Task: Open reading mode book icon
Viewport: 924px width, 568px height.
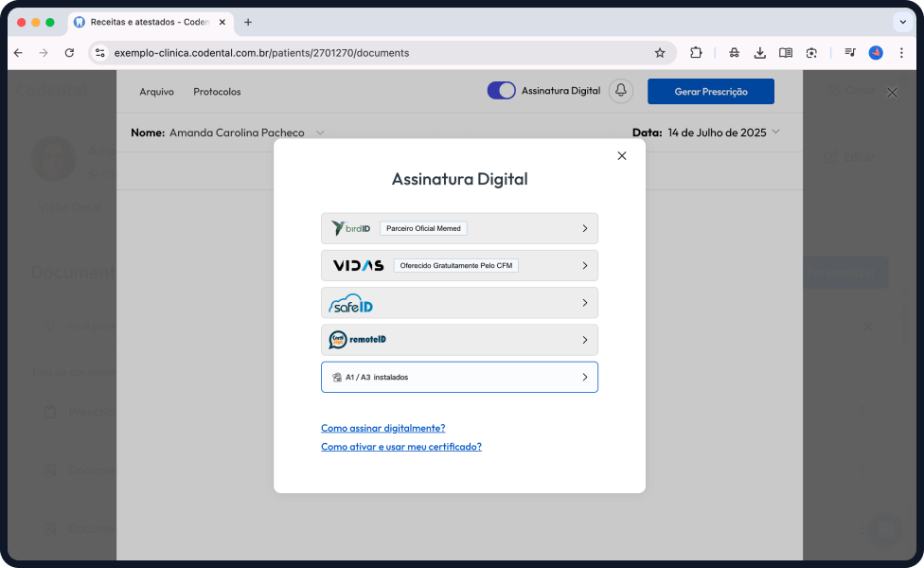Action: (786, 53)
